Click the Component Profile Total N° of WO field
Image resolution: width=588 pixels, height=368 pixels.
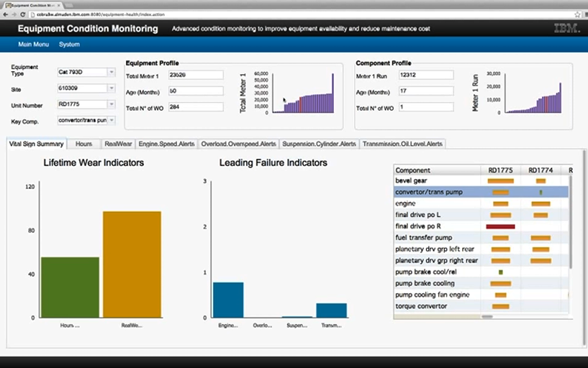pyautogui.click(x=426, y=107)
